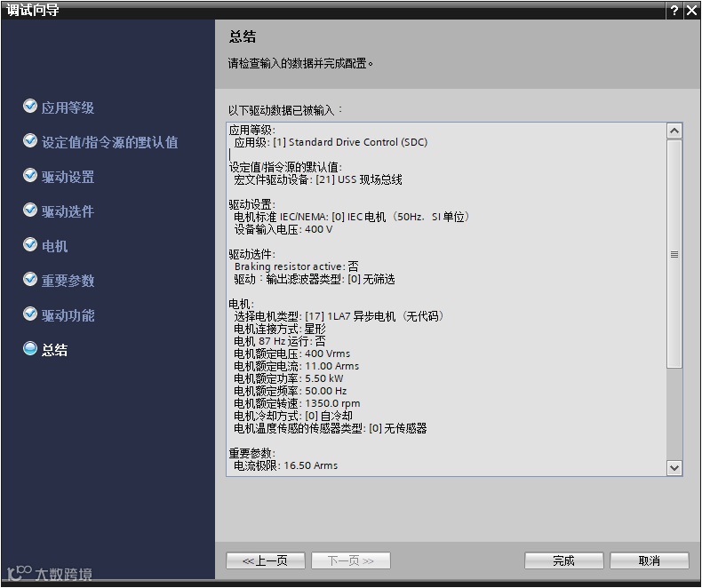Click the line 电机额定频率: 50.00 Hz
702x588 pixels.
tap(290, 391)
